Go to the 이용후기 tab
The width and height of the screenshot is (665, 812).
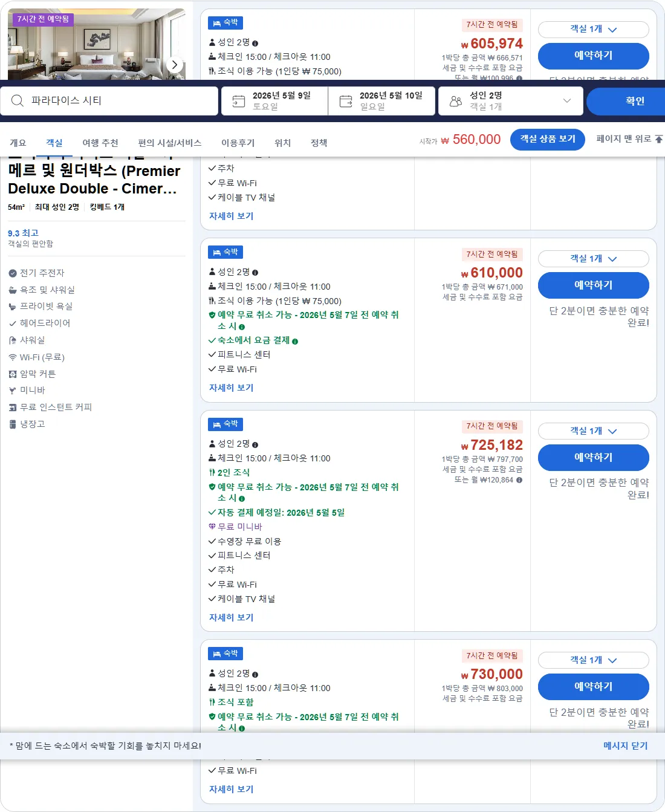[238, 143]
